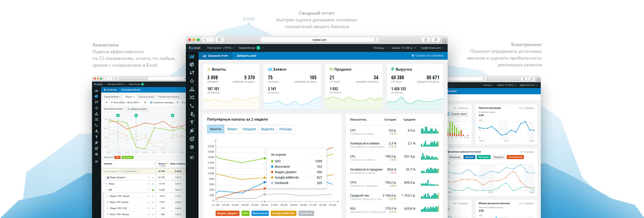Open the Помощь dropdown menu

coord(380,48)
